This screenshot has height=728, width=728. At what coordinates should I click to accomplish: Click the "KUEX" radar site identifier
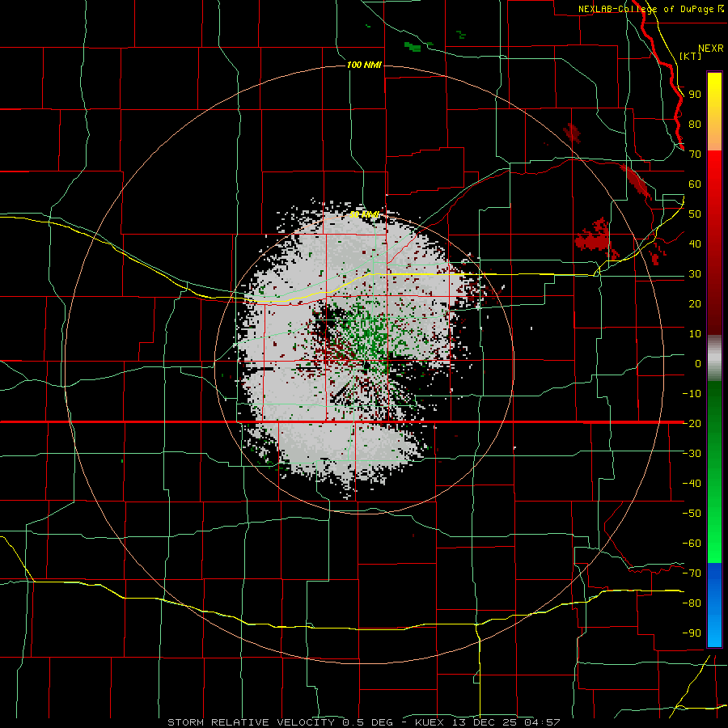pos(430,722)
